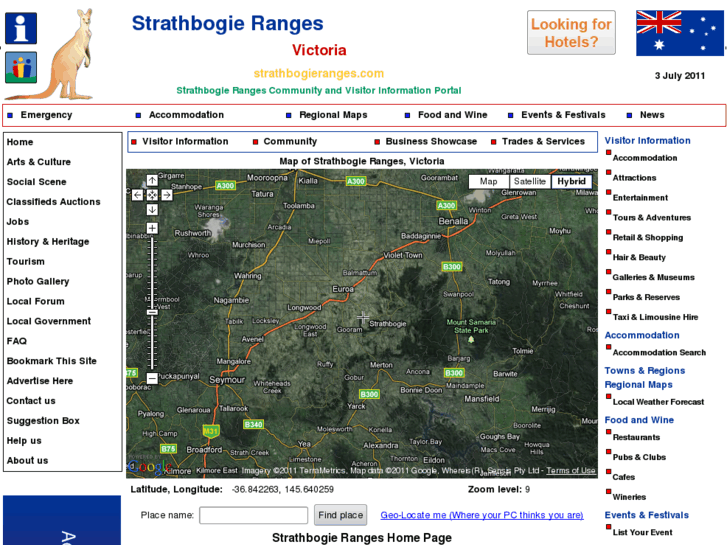727x545 pixels.
Task: Pan the map left with arrow
Action: click(137, 195)
